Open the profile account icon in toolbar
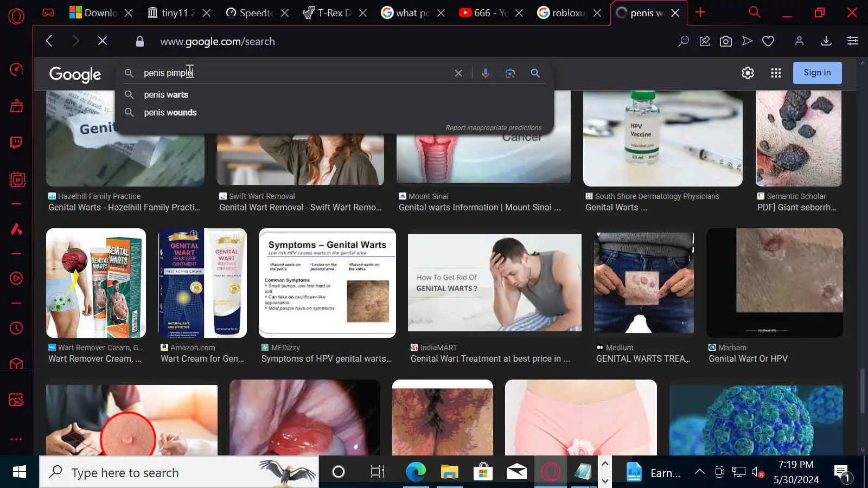The width and height of the screenshot is (868, 488). pos(799,41)
